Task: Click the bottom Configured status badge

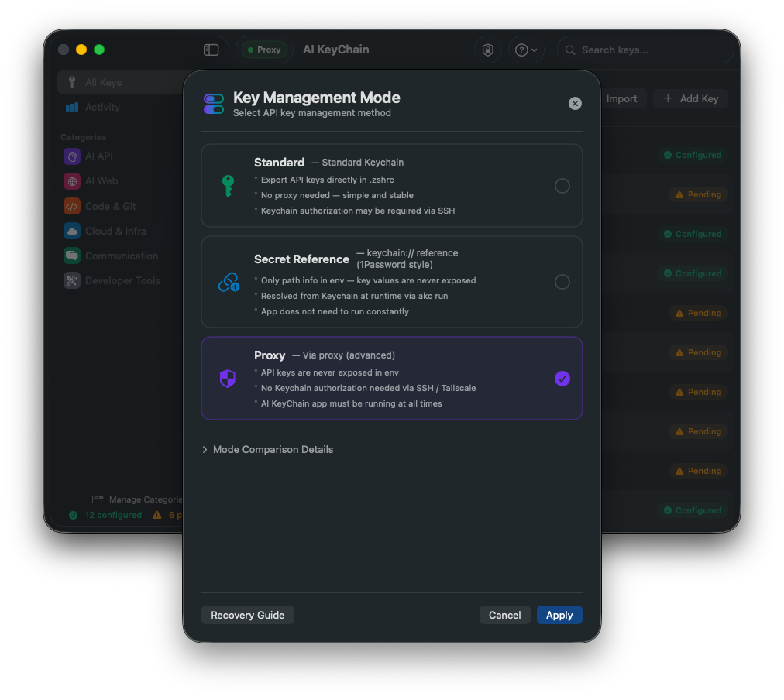Action: tap(693, 510)
